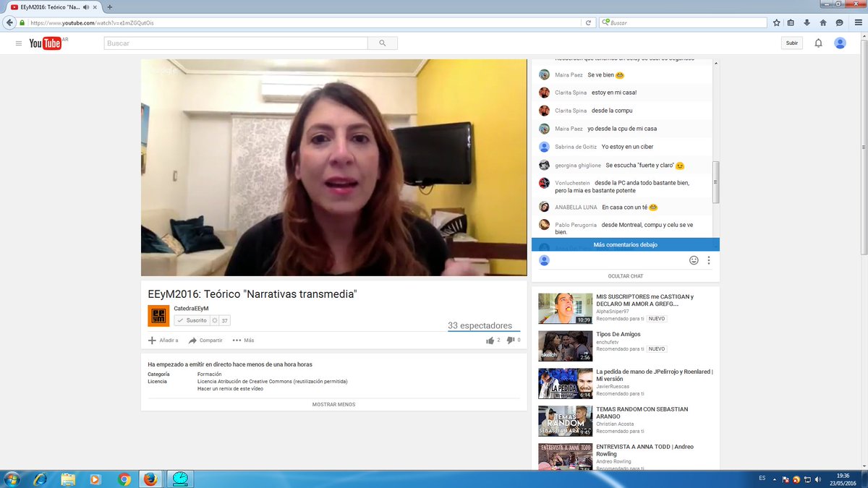Click the CatedraEEyM channel name link

coord(191,309)
